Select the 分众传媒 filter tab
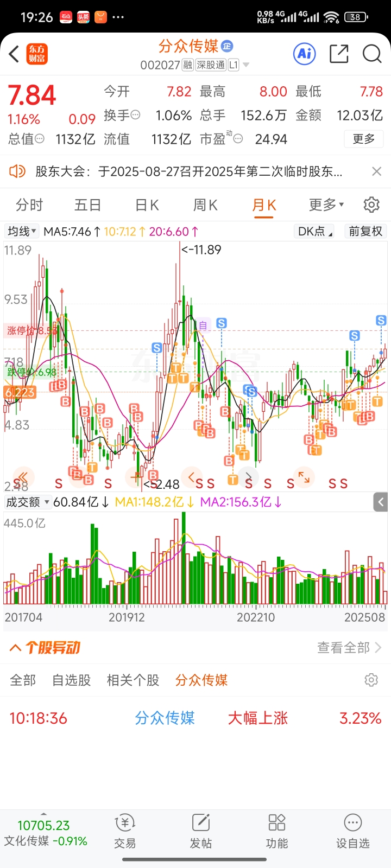 pyautogui.click(x=201, y=680)
